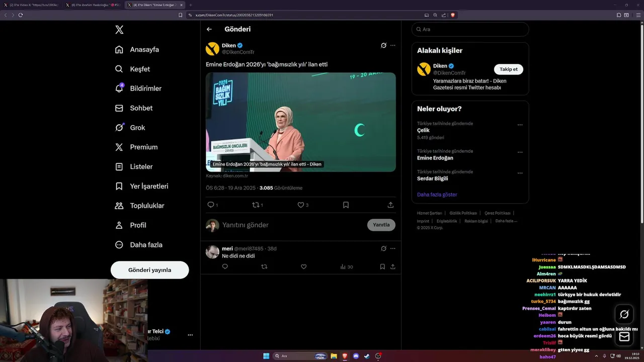
Task: Open more options on Diken post
Action: [x=393, y=45]
